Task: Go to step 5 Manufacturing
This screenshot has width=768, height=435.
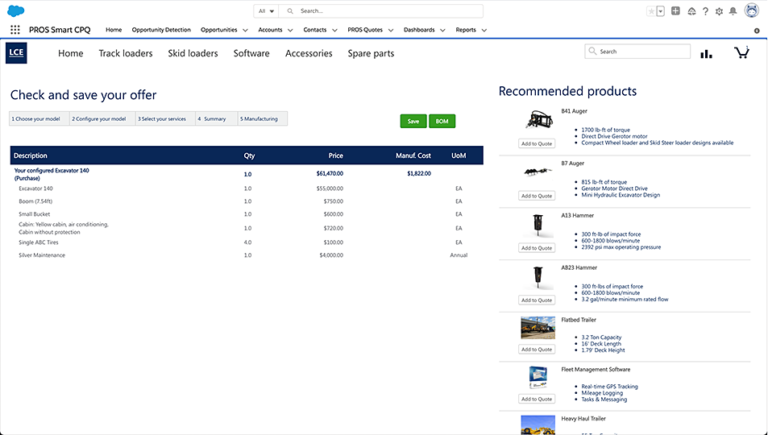Action: [x=263, y=119]
